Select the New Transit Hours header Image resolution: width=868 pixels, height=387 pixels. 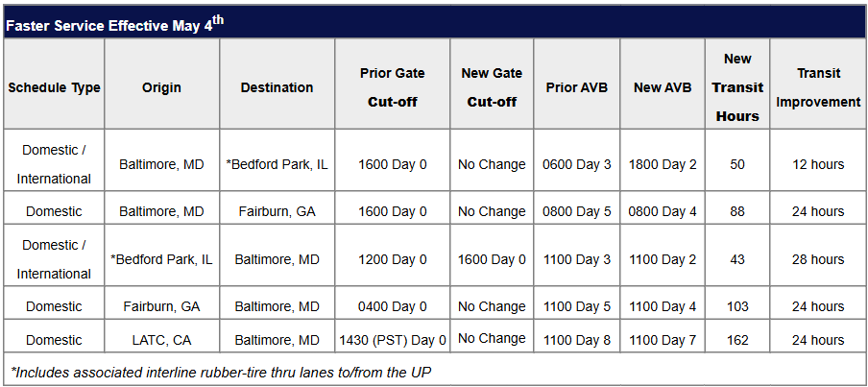coord(737,87)
